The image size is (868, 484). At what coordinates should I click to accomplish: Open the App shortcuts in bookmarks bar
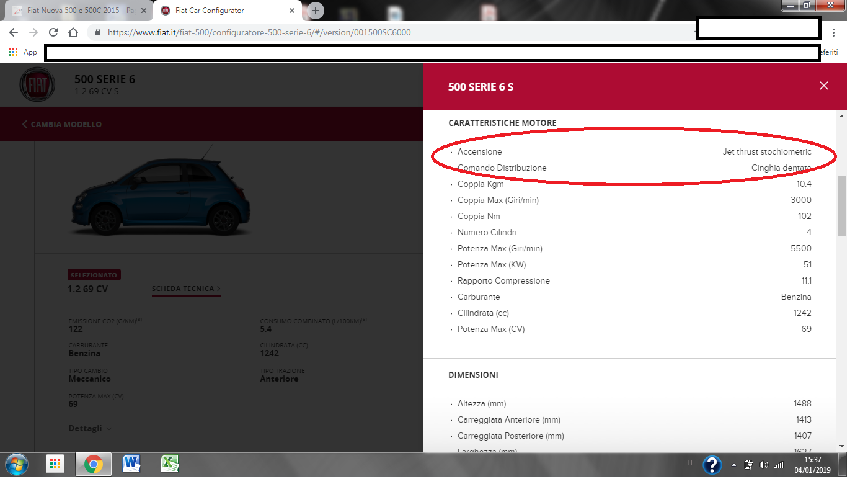24,52
